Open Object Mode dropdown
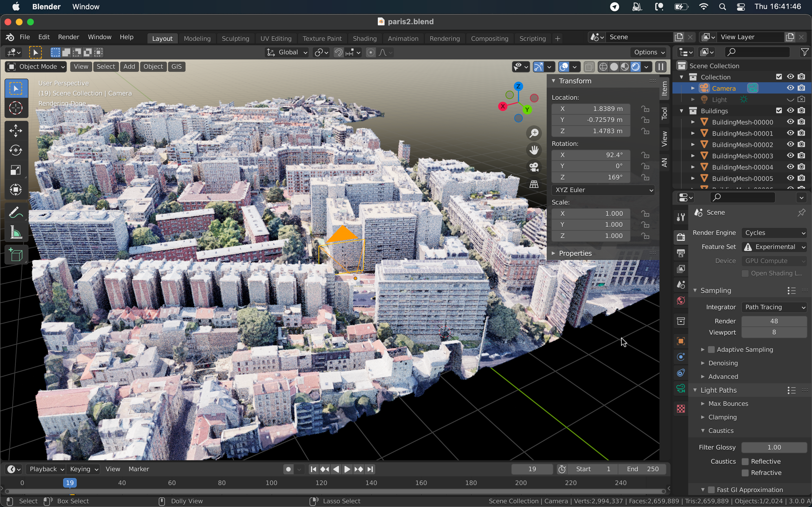Viewport: 812px width, 507px height. tap(36, 66)
